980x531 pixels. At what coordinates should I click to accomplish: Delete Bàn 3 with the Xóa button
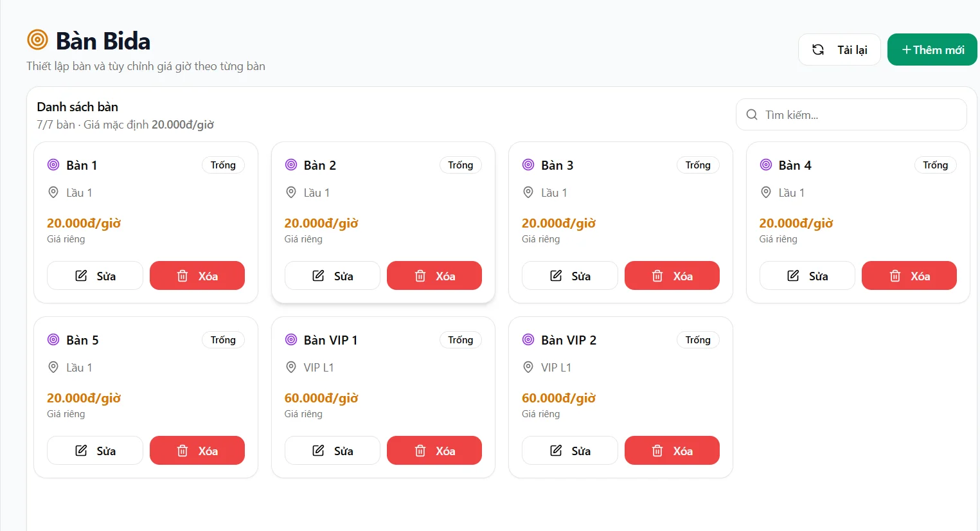(672, 276)
